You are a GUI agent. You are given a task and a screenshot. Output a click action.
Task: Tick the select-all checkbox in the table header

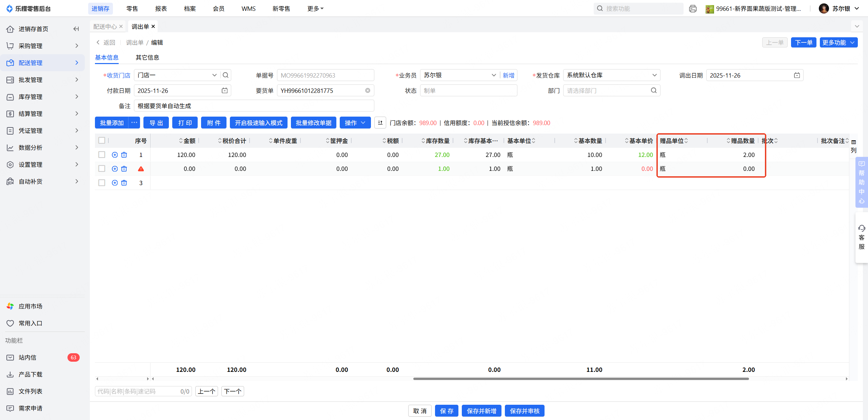click(102, 140)
